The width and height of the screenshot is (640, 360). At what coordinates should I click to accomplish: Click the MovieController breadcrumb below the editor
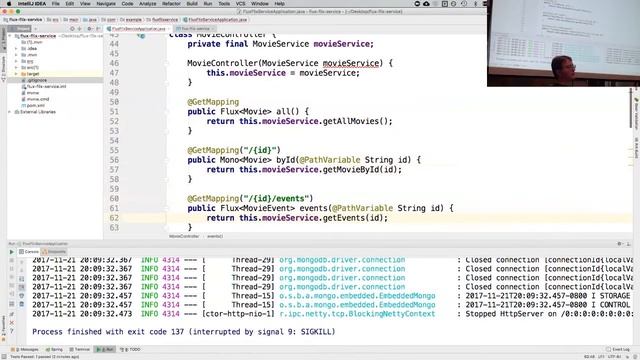pyautogui.click(x=184, y=236)
